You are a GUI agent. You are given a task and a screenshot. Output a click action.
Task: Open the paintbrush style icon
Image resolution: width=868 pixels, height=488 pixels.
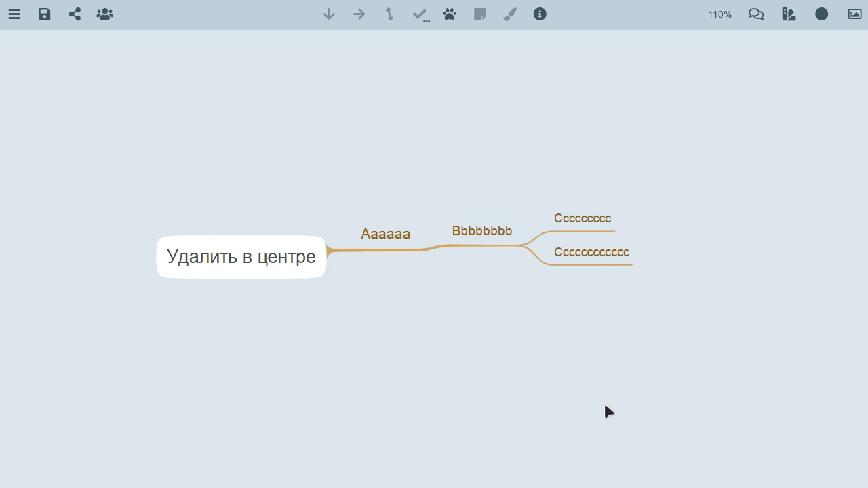tap(510, 14)
